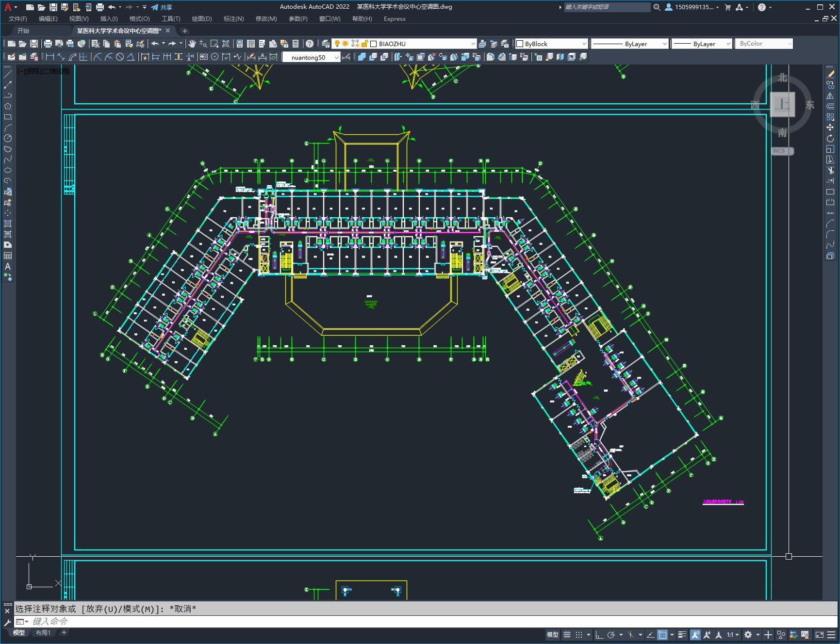Open the application menu arrow beside the A logo

[16, 7]
